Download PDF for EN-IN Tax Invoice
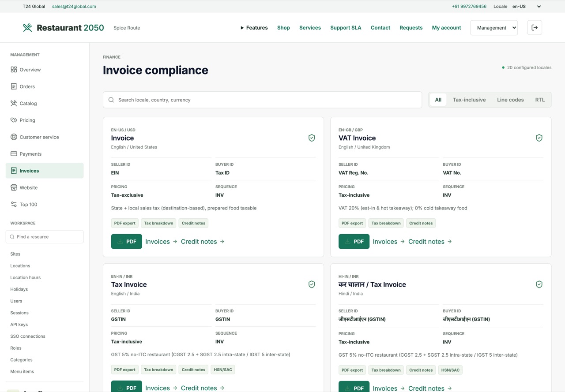Viewport: 565px width, 392px height. [x=127, y=386]
